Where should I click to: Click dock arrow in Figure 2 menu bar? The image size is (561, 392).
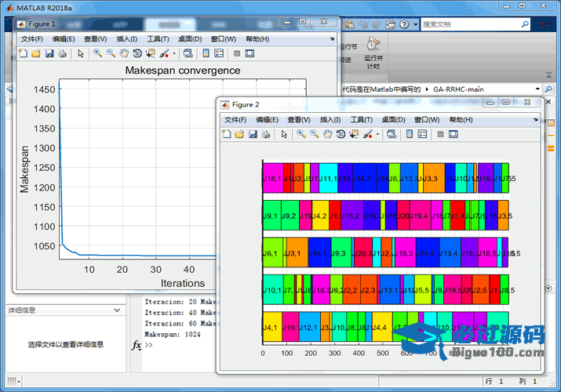point(536,120)
